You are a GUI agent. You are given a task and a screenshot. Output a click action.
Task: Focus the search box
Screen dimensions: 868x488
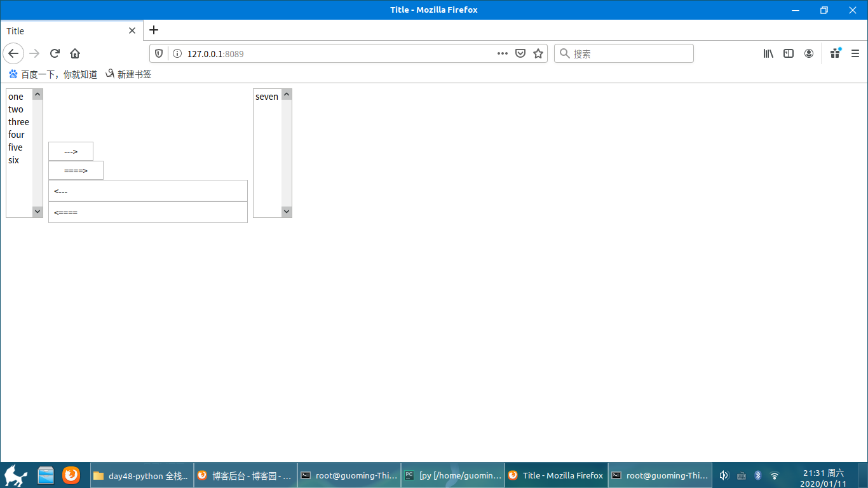[x=624, y=53]
